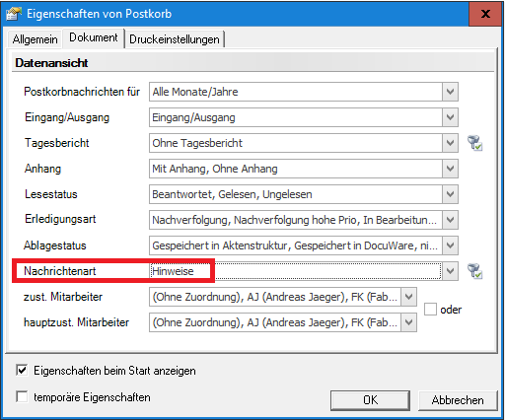Expand the Erledigungsart dropdown arrow
The image size is (505, 420).
450,220
